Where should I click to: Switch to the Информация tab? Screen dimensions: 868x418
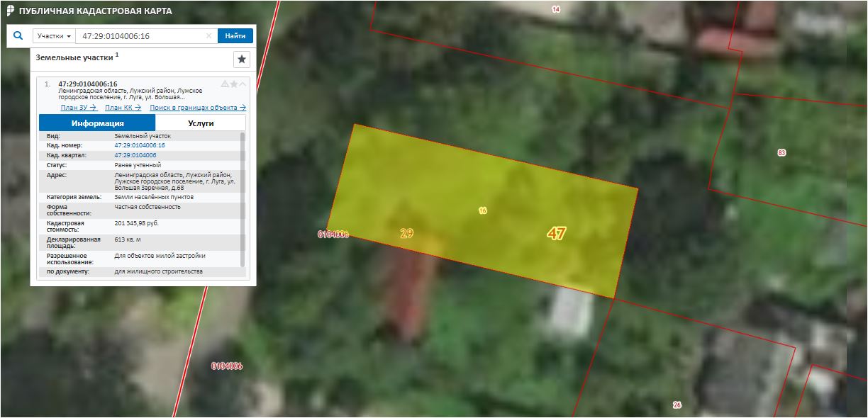[x=97, y=123]
